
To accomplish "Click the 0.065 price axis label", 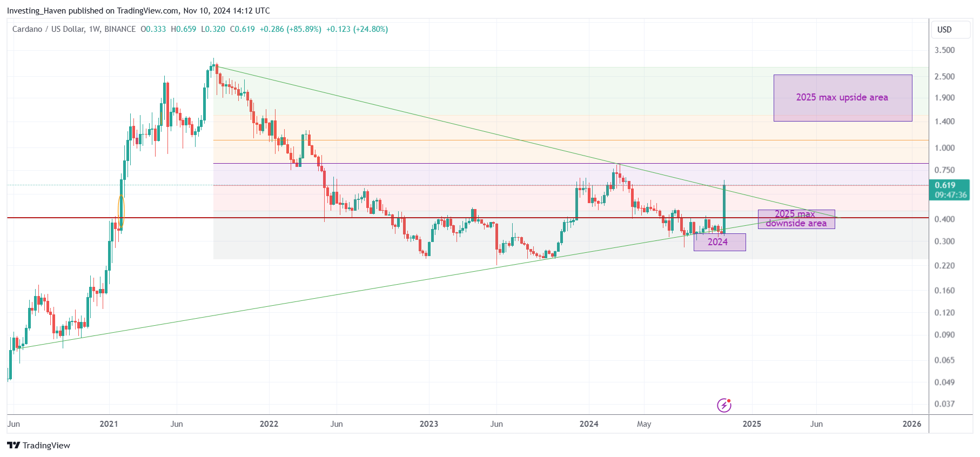I will coord(944,360).
